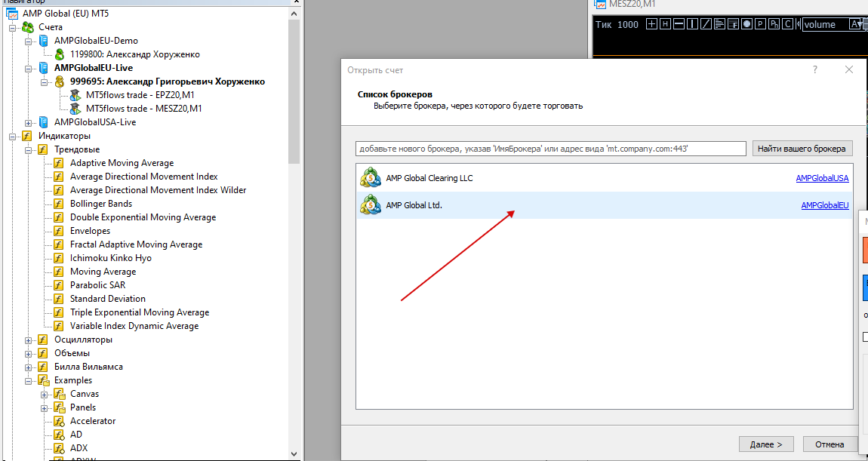The height and width of the screenshot is (461, 868).
Task: Select the vertical line tool in chart toolbar
Action: tap(692, 24)
